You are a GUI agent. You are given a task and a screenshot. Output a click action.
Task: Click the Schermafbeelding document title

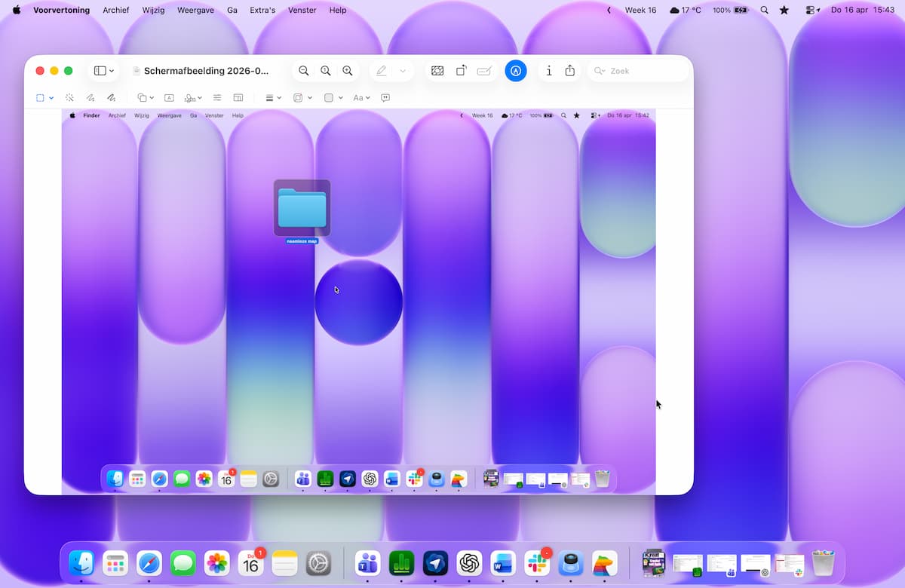coord(206,71)
